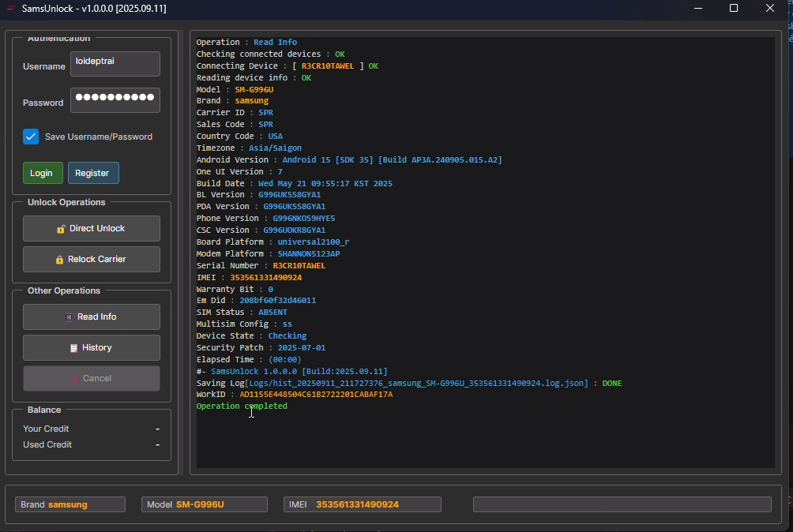Click the 'Security Patch : 2025-07-01' line
This screenshot has height=532, width=793.
pyautogui.click(x=261, y=347)
